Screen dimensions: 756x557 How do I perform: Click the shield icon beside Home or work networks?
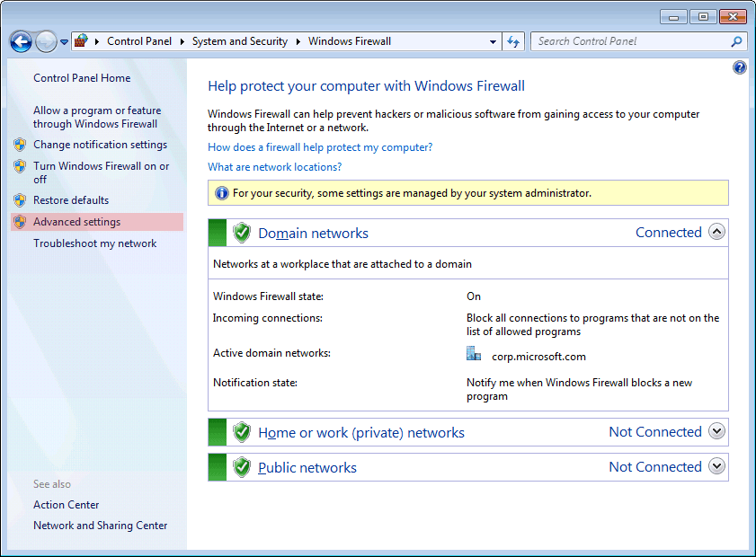[242, 432]
